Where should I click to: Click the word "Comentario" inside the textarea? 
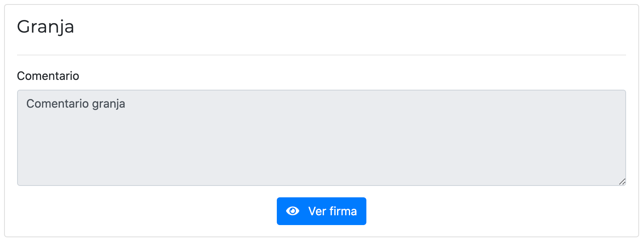[x=57, y=104]
